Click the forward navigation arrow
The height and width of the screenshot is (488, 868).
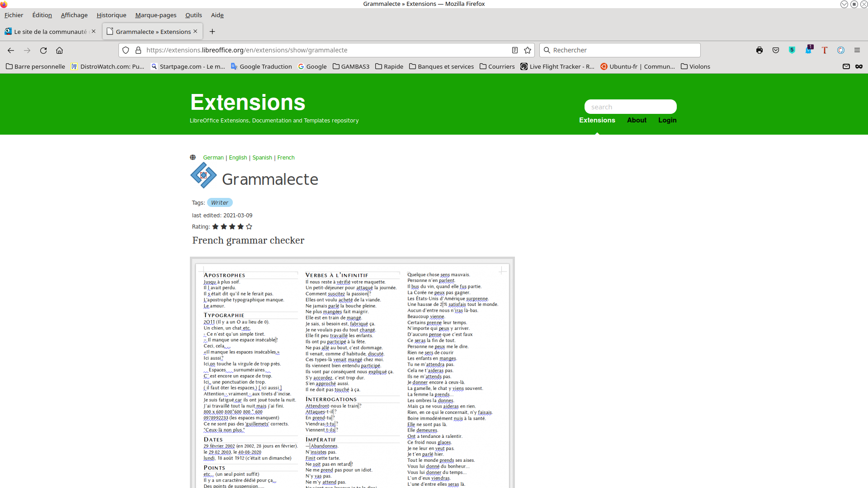point(27,50)
